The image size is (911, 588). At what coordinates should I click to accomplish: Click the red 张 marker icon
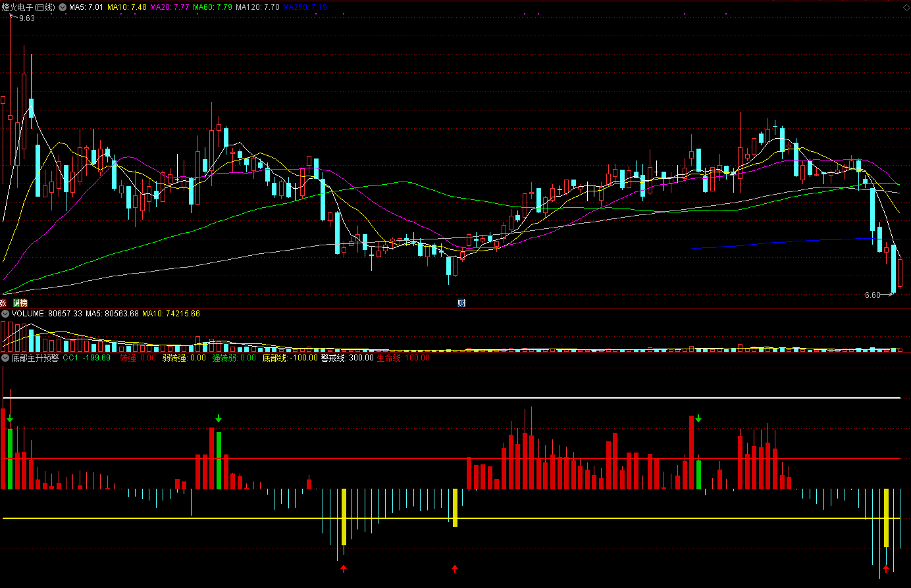[x=3, y=303]
